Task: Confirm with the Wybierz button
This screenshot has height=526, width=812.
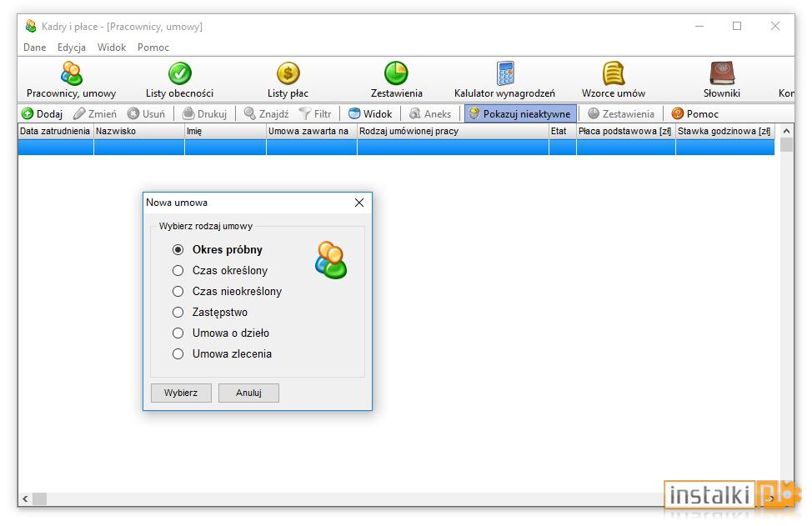Action: [181, 393]
